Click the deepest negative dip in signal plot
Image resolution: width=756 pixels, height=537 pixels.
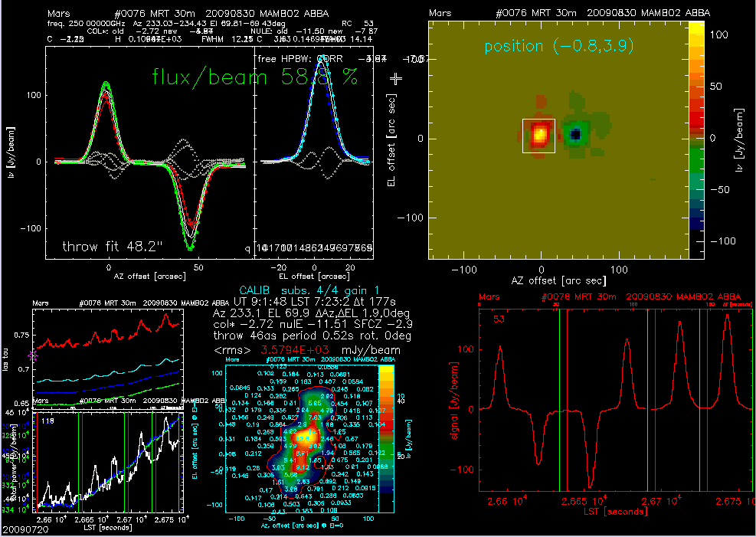tap(590, 485)
